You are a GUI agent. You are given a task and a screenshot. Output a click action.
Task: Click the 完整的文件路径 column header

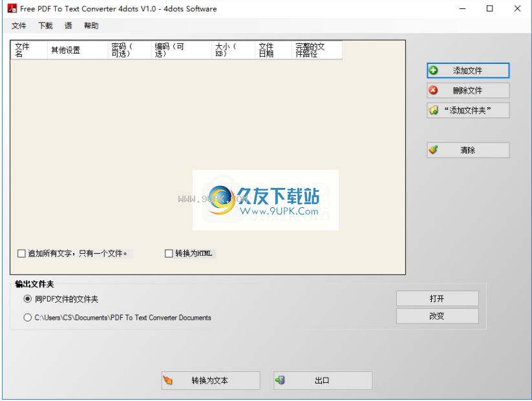[317, 50]
